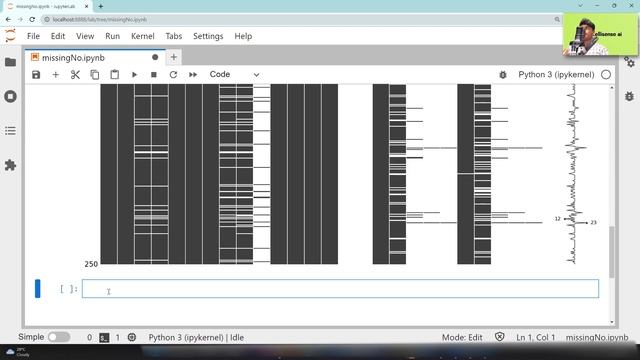Open a new launcher tab with plus
640x360 pixels.
174,58
